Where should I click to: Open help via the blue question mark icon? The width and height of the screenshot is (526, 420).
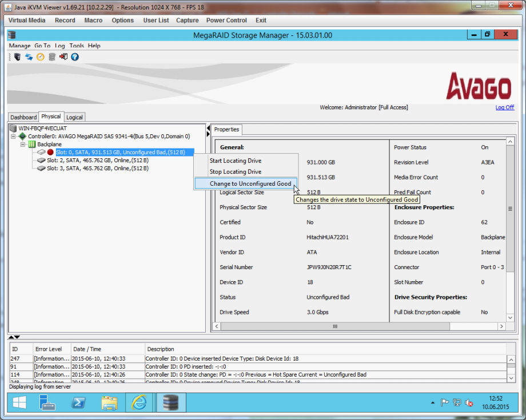coord(74,57)
